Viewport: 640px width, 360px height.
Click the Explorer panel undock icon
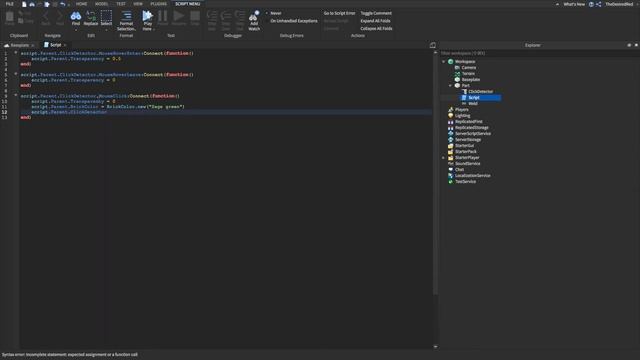[x=629, y=45]
